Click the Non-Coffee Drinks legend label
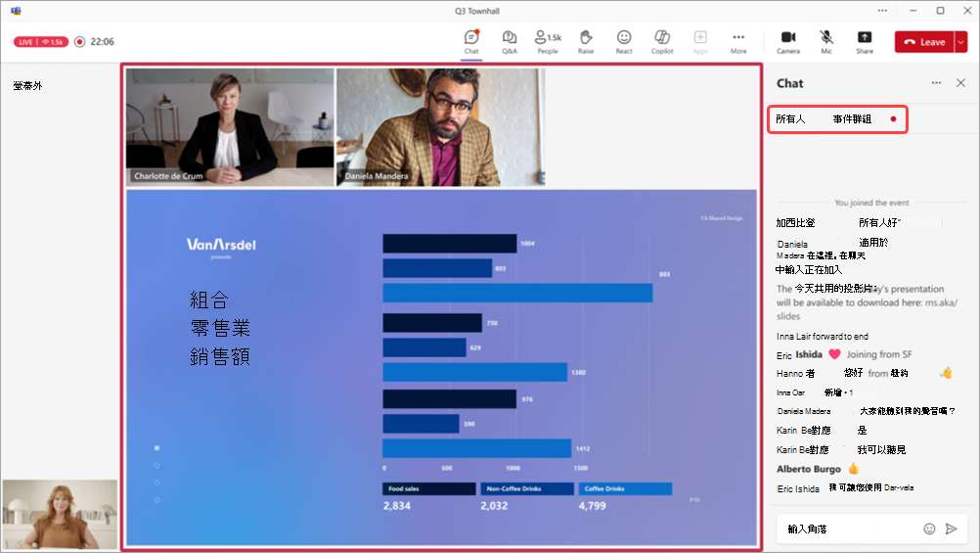The width and height of the screenshot is (980, 553). click(527, 488)
